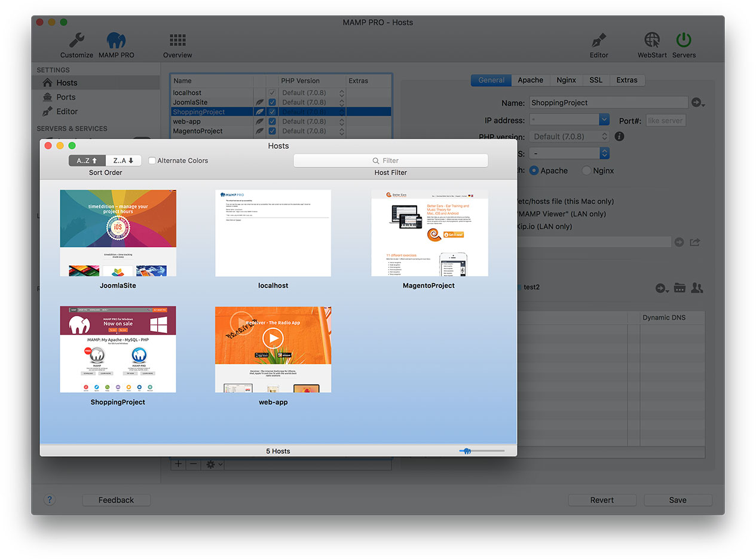Click the Name field with ShoppingProject
The height and width of the screenshot is (559, 756).
point(608,103)
